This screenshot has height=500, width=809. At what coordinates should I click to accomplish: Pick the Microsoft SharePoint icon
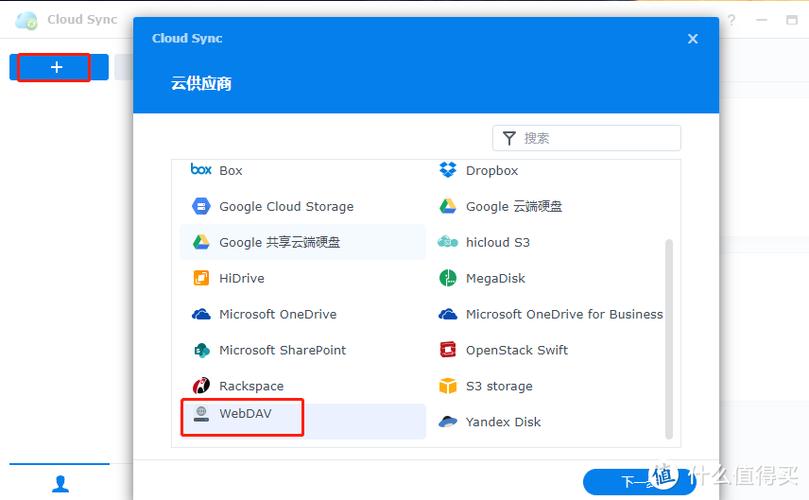[201, 350]
